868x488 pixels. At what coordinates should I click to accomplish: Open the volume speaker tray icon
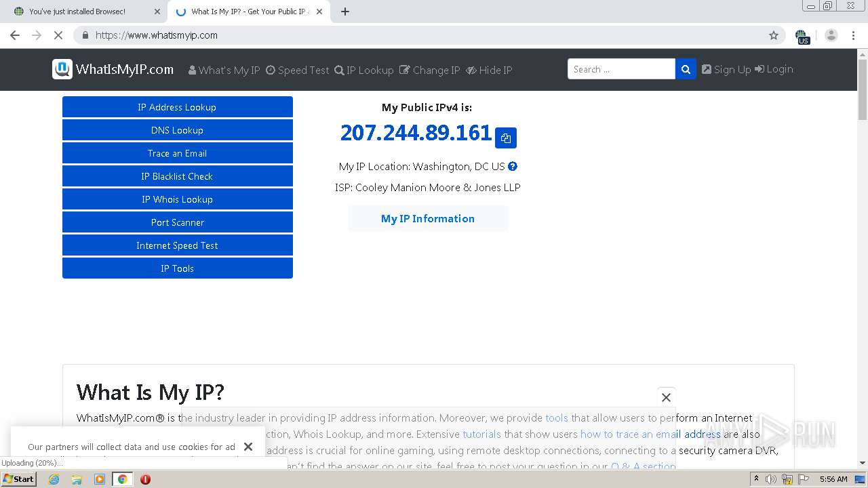pyautogui.click(x=771, y=479)
